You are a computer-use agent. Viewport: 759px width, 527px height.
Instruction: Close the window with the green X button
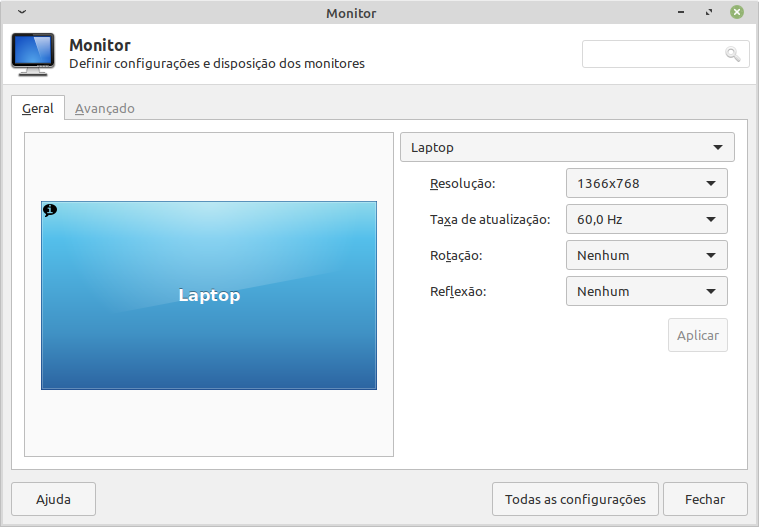(737, 12)
